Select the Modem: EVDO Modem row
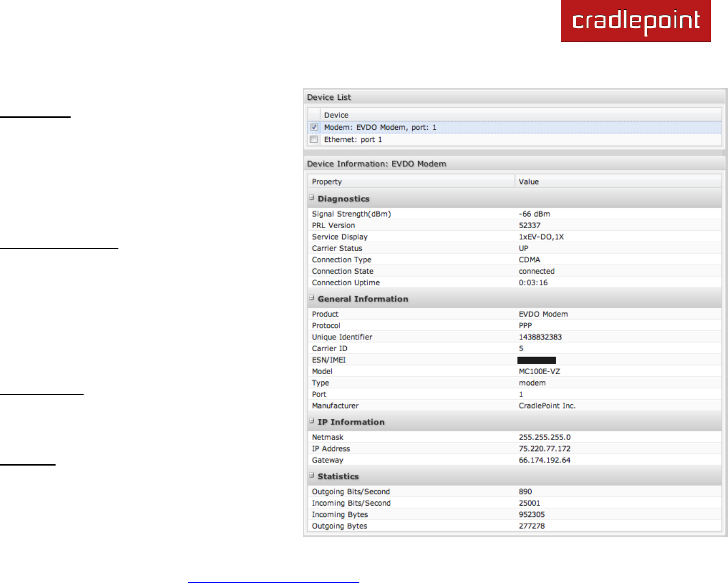The image size is (728, 583). 514,127
